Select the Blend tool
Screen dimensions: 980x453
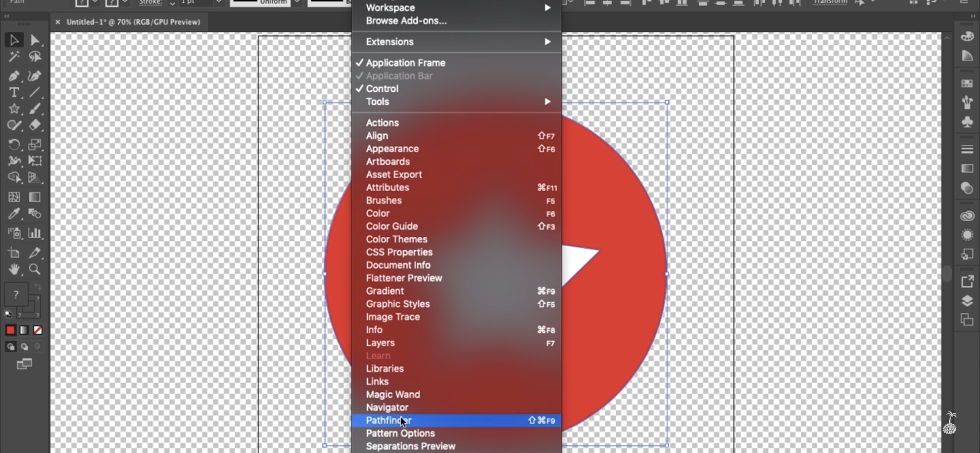click(35, 214)
